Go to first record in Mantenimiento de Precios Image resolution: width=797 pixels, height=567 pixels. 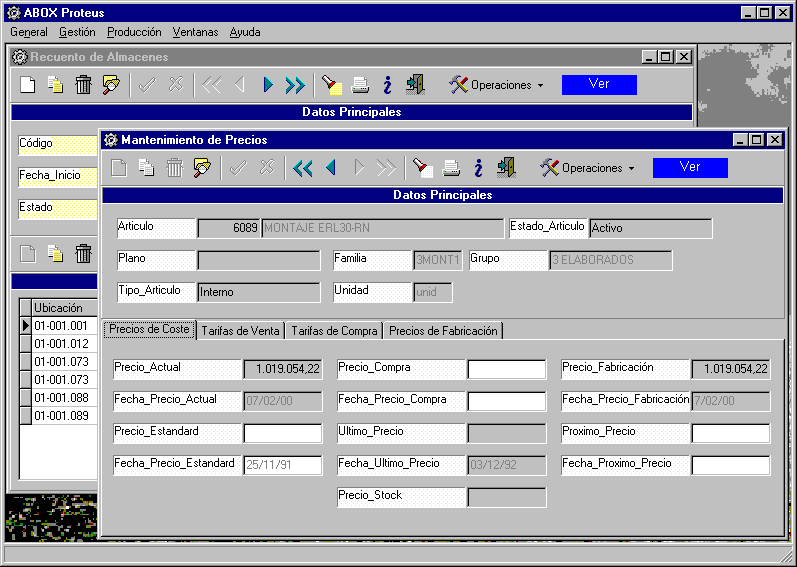tap(302, 168)
